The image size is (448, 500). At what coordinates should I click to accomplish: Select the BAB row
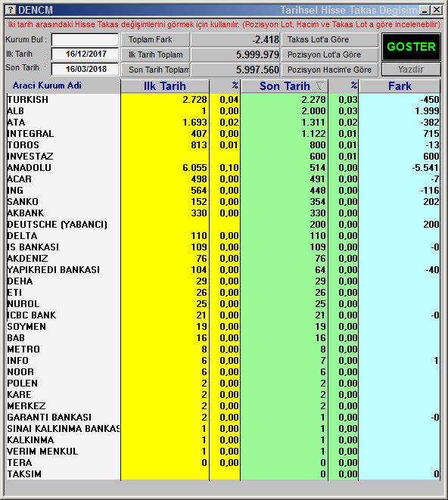(223, 338)
